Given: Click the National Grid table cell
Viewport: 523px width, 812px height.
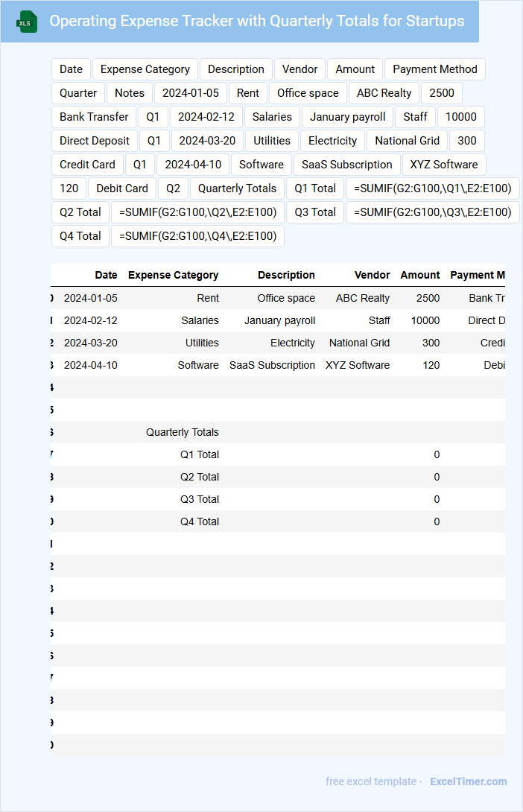Looking at the screenshot, I should (x=359, y=343).
